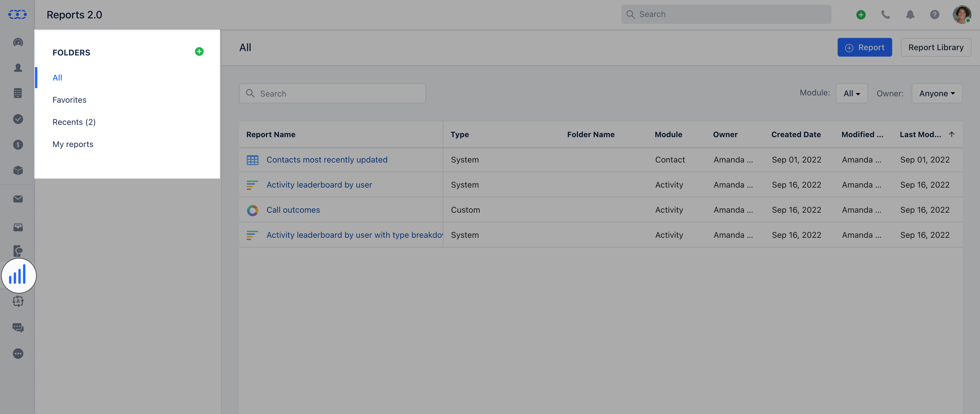
Task: Sort by Report Name column header
Action: pos(270,134)
